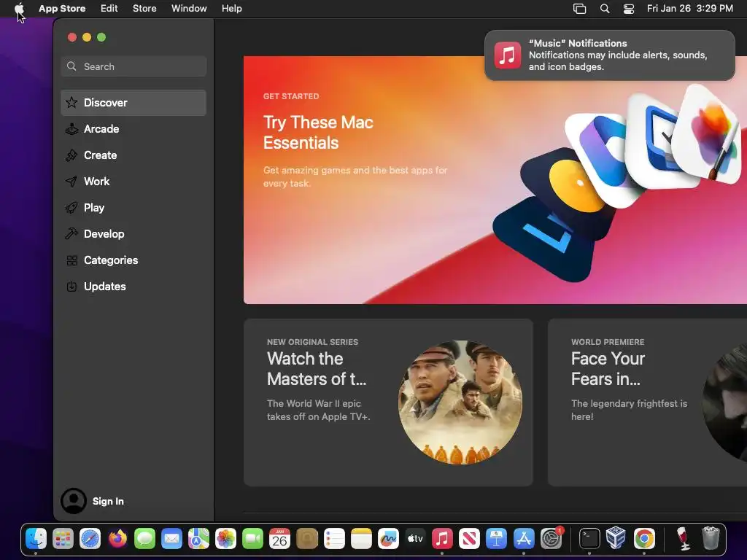Open System Settings from the Dock
The width and height of the screenshot is (747, 560).
551,539
